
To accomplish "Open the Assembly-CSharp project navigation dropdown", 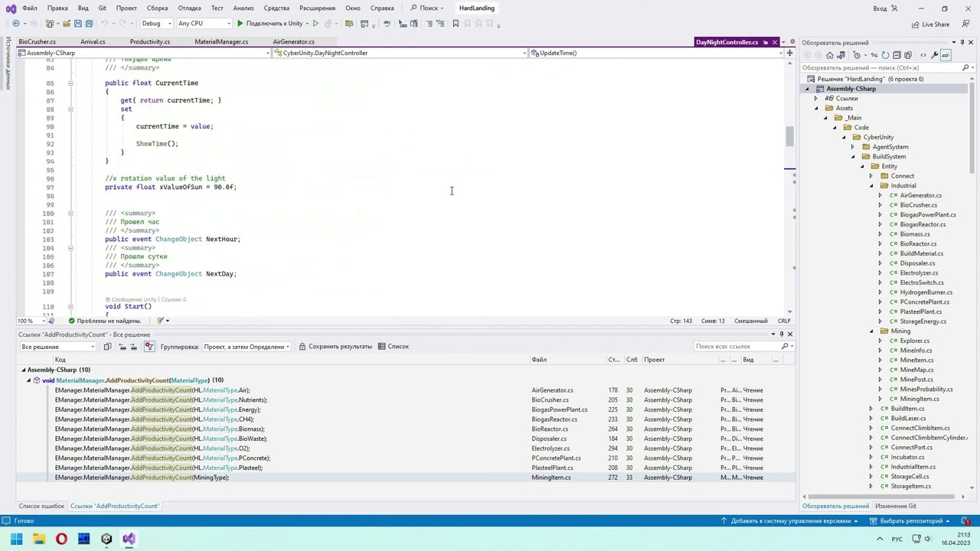I will [145, 53].
